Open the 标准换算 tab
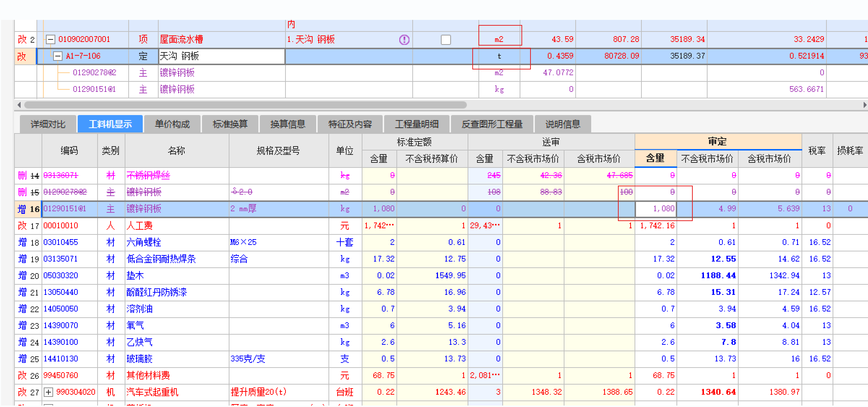 (230, 124)
